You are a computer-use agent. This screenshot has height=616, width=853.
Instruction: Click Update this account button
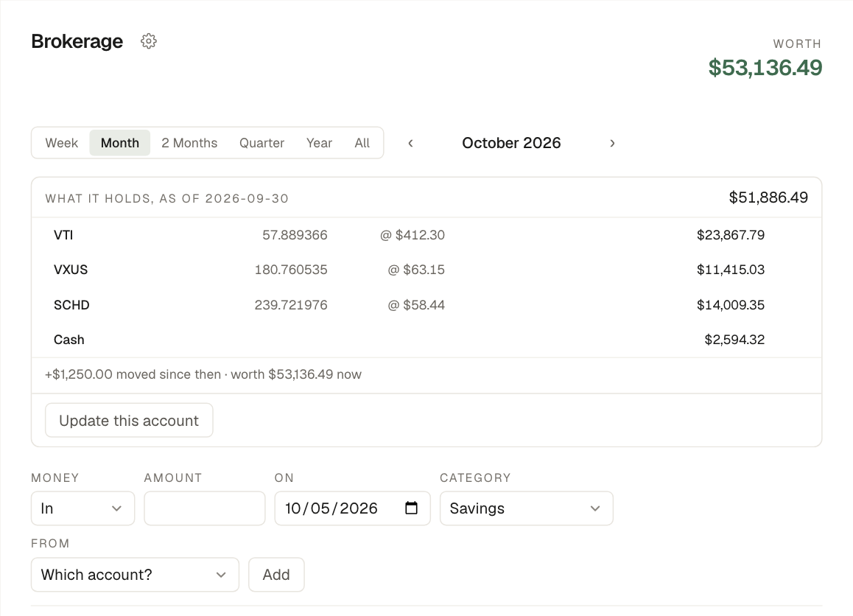click(129, 420)
